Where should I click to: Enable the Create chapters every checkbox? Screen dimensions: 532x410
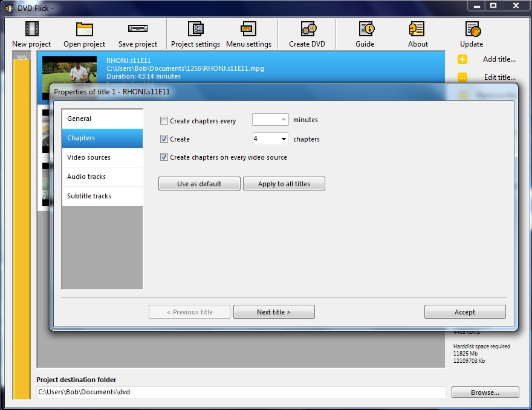click(x=164, y=120)
